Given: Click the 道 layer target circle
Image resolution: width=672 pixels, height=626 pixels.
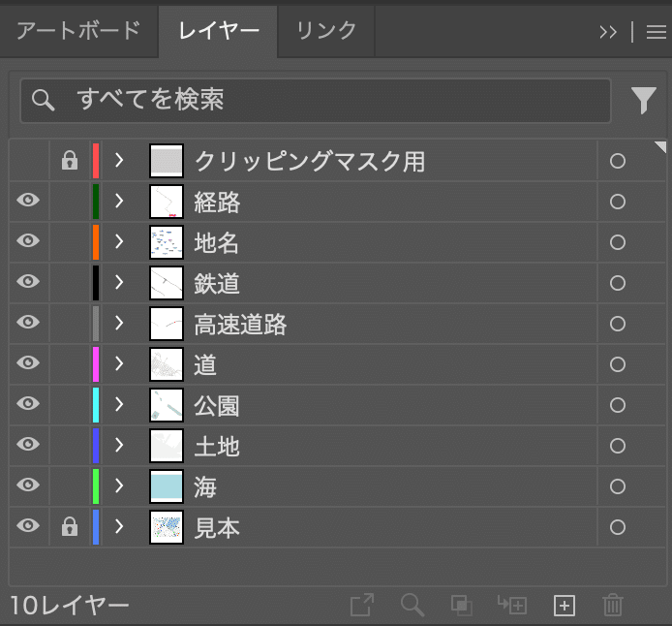Looking at the screenshot, I should [x=618, y=364].
